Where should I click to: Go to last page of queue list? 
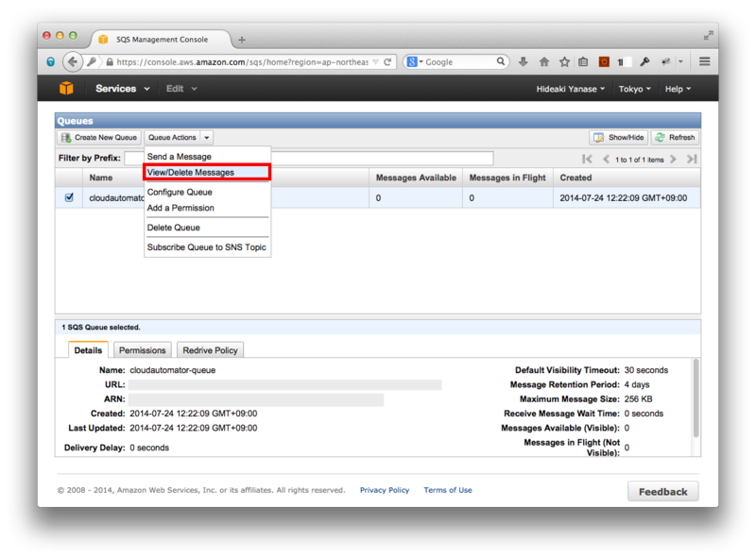pos(692,159)
